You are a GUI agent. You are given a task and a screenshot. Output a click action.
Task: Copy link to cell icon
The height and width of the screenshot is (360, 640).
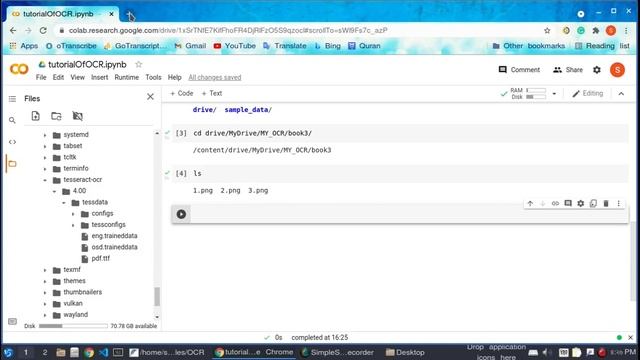[555, 203]
